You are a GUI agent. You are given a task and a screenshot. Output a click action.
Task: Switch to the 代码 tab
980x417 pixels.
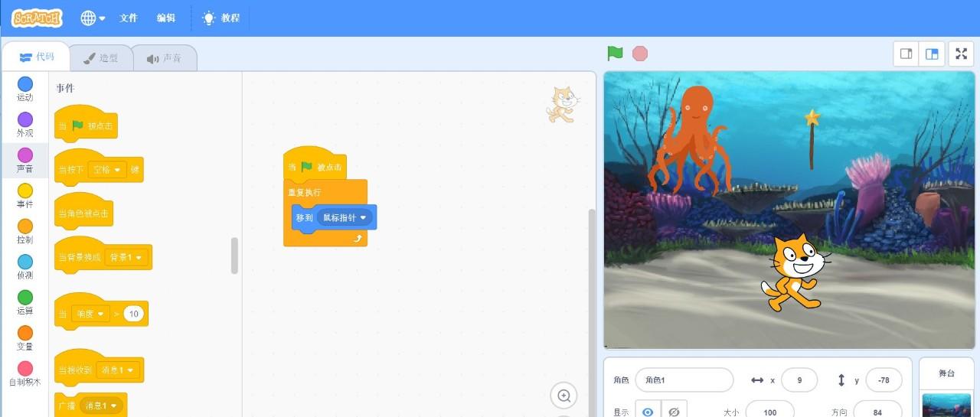coord(36,57)
